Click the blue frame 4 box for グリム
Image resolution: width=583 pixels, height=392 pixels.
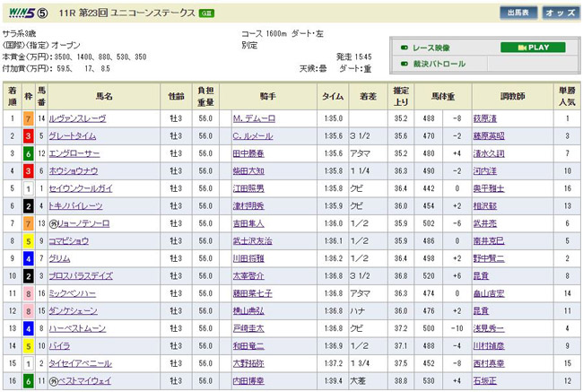29,258
